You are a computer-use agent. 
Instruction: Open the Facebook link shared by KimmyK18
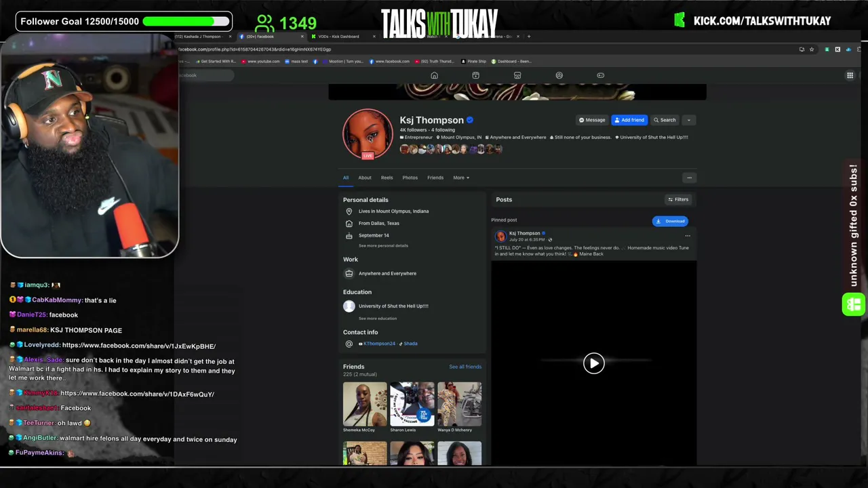(x=138, y=394)
